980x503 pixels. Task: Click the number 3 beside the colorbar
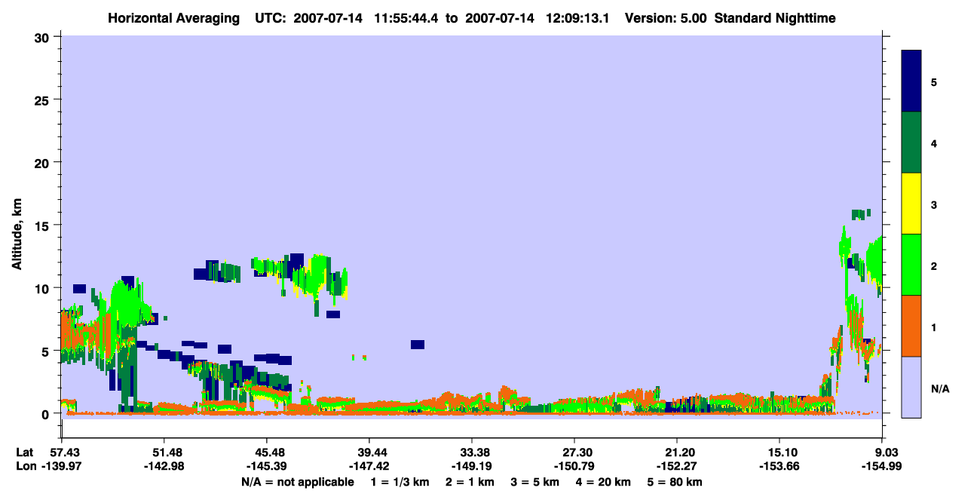point(933,204)
